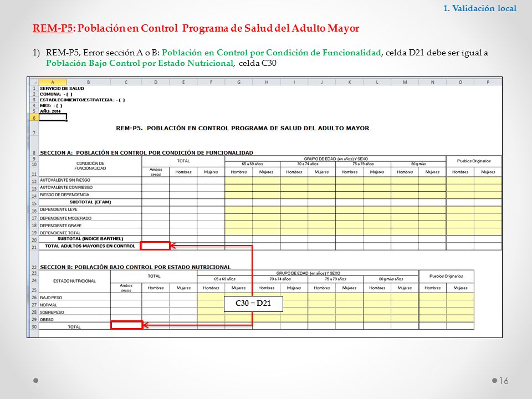Select column K header
The image size is (532, 399).
click(350, 82)
